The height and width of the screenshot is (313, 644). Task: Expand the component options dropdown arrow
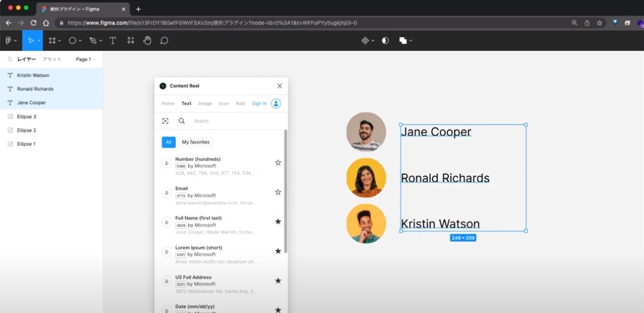(373, 41)
